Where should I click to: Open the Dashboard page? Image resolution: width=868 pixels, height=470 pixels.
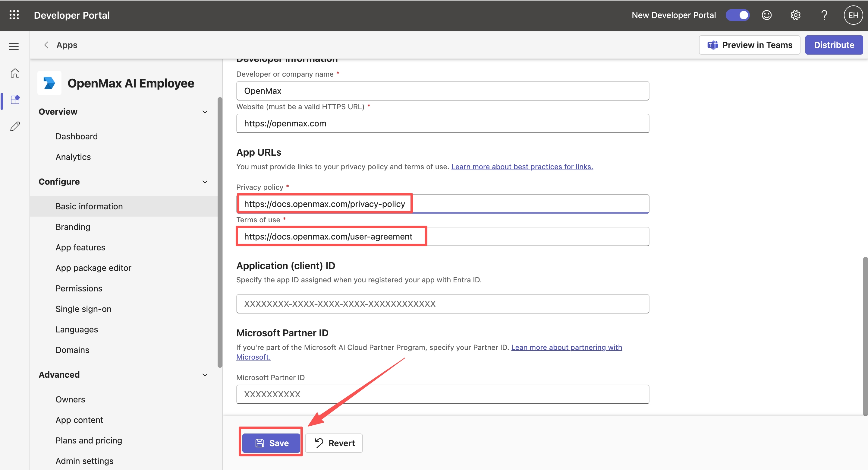tap(77, 136)
